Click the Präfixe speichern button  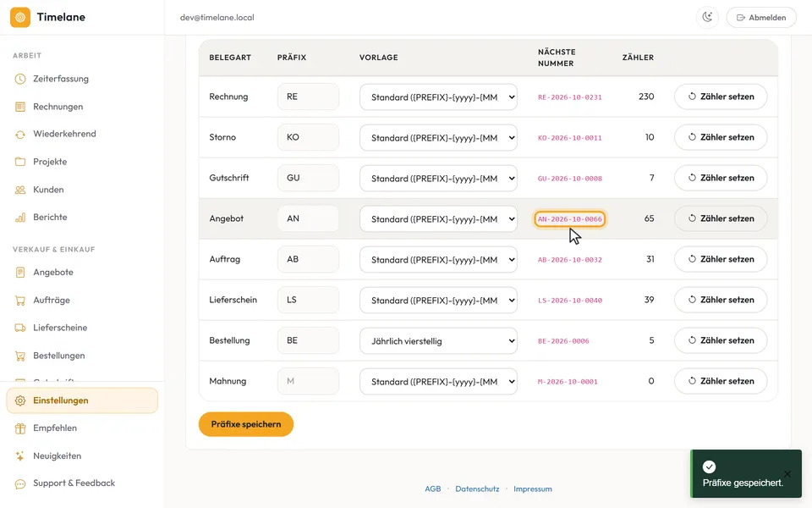point(246,424)
